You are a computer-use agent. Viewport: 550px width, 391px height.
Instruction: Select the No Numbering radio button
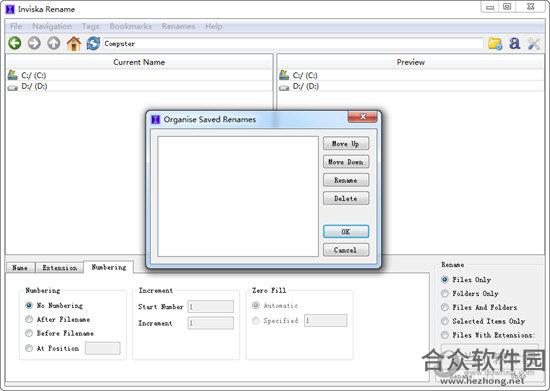pos(29,305)
